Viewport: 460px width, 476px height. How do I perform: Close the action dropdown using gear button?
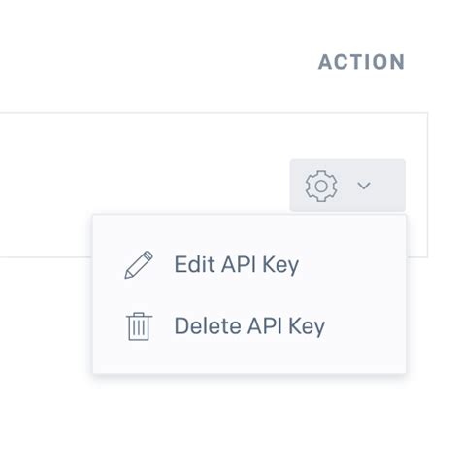coord(347,186)
